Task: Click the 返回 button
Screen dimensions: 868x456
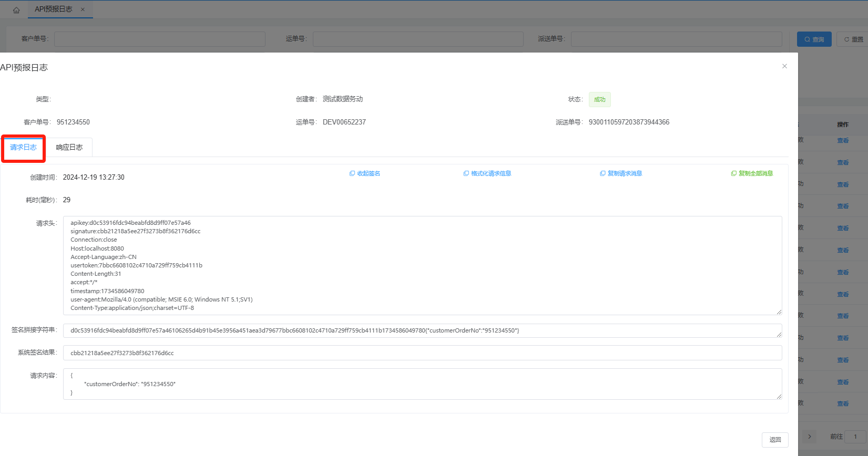Action: click(775, 440)
